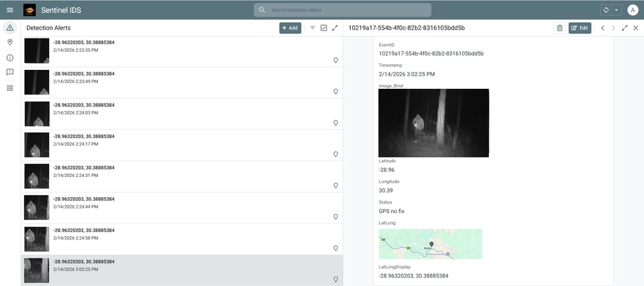Click the Longitude value 30.39
The height and width of the screenshot is (286, 644).
pos(386,190)
